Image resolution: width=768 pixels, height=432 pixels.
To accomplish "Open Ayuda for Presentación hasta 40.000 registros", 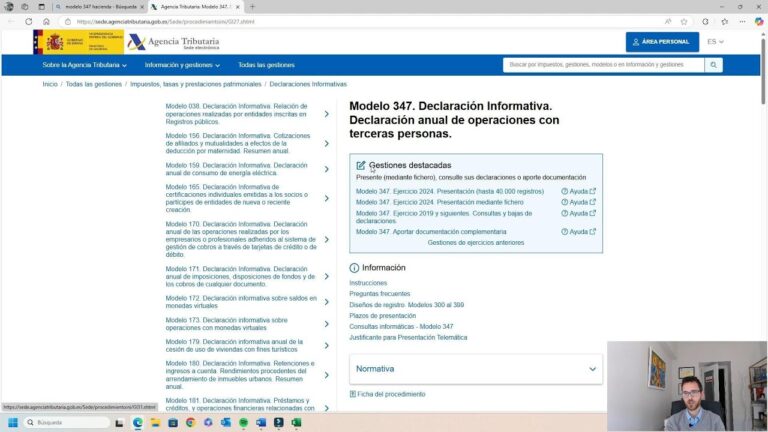I will pyautogui.click(x=578, y=192).
